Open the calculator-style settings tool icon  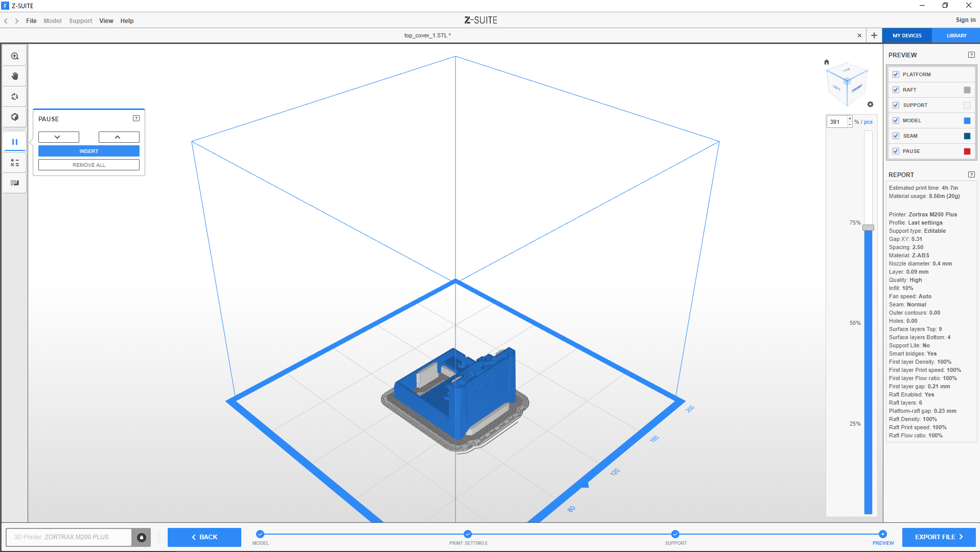coord(15,163)
